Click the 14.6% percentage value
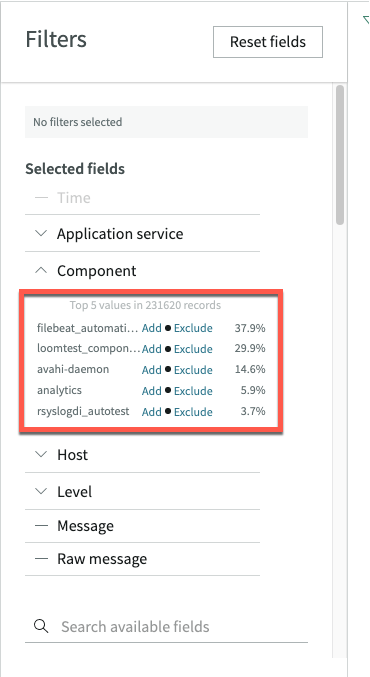The height and width of the screenshot is (677, 370). pyautogui.click(x=250, y=370)
